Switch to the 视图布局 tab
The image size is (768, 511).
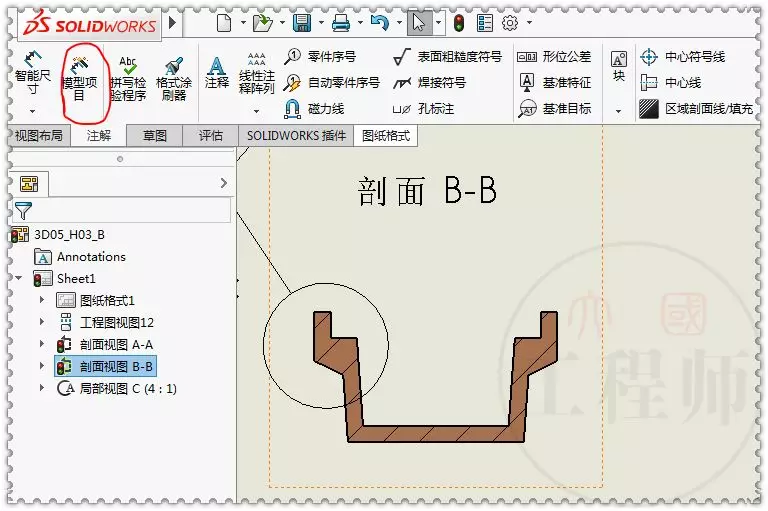click(x=39, y=135)
